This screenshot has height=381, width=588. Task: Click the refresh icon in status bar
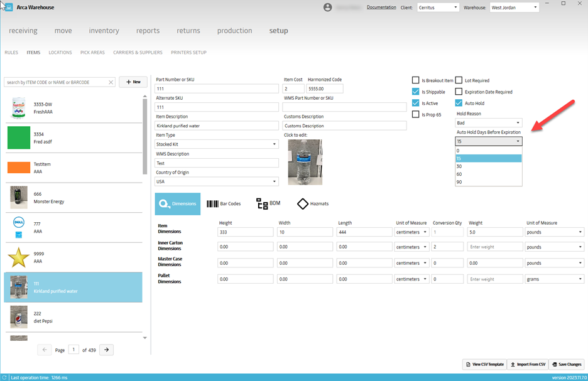tap(5, 377)
